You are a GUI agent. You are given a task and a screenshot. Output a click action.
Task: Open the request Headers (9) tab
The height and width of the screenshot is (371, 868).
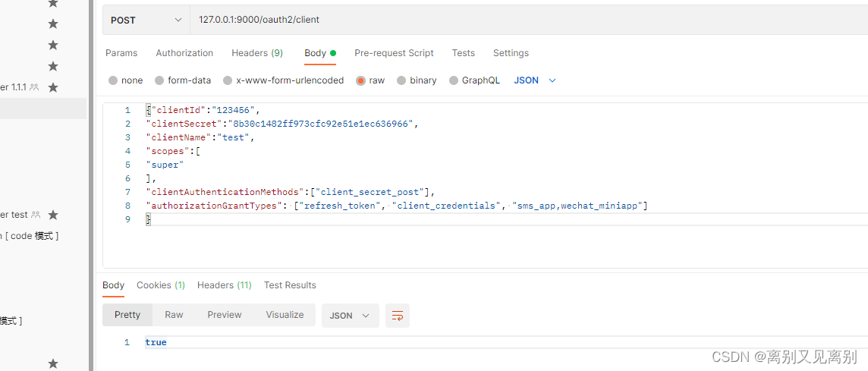[257, 53]
